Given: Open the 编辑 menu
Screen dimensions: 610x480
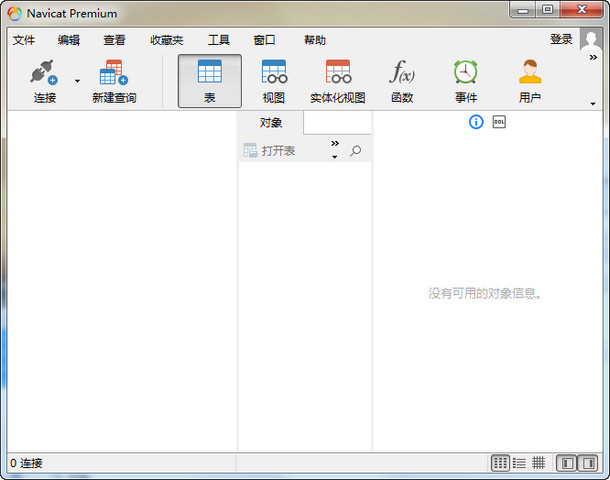Looking at the screenshot, I should pyautogui.click(x=69, y=40).
